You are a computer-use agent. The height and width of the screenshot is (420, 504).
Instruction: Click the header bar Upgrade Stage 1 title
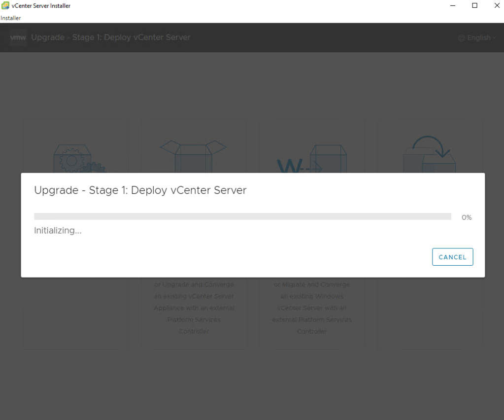(110, 37)
